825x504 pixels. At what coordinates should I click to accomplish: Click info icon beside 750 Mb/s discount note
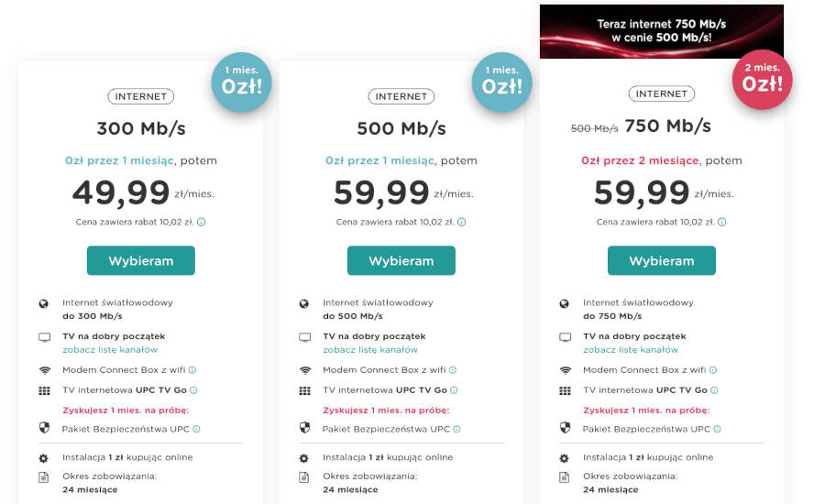(x=722, y=222)
